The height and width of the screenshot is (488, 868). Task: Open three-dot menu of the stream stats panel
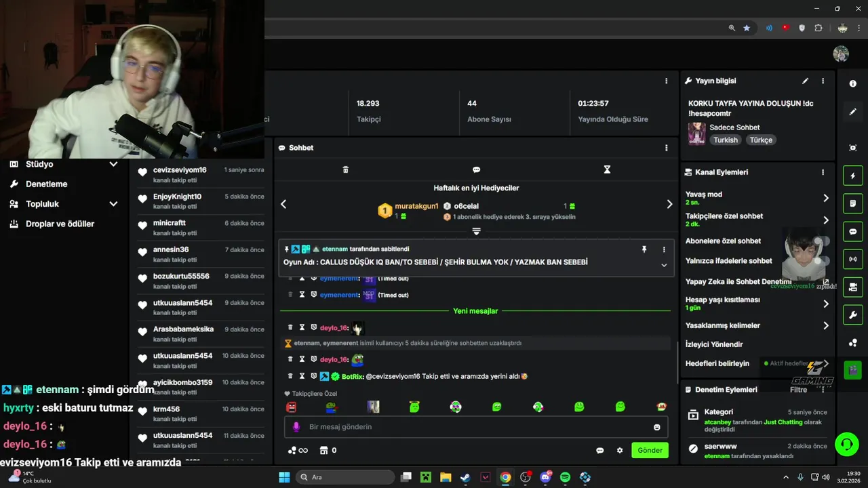667,81
